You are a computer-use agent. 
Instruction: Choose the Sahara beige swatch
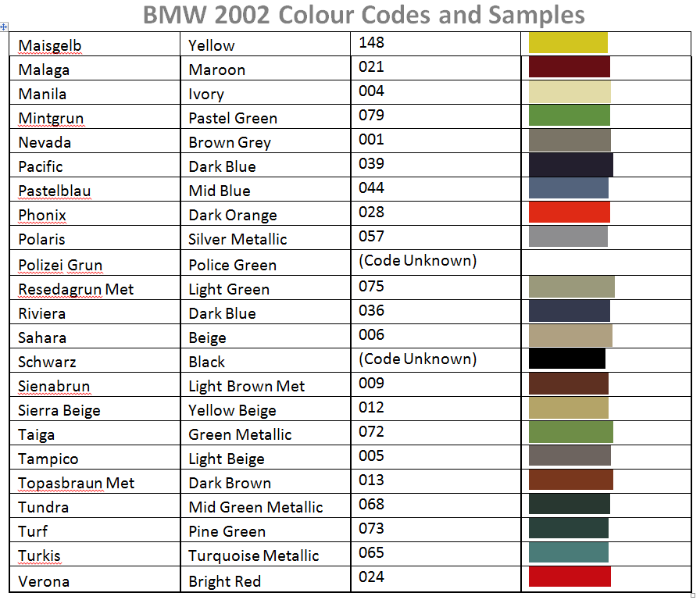(570, 336)
